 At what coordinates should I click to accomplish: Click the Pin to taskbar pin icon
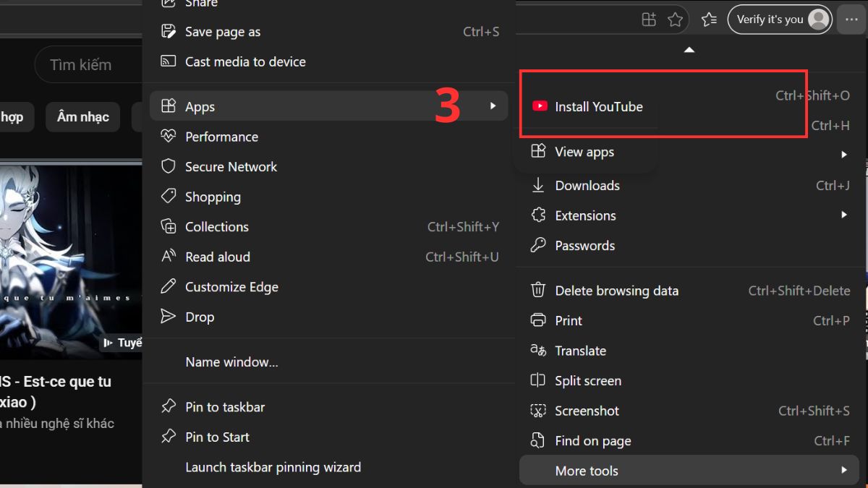[168, 406]
